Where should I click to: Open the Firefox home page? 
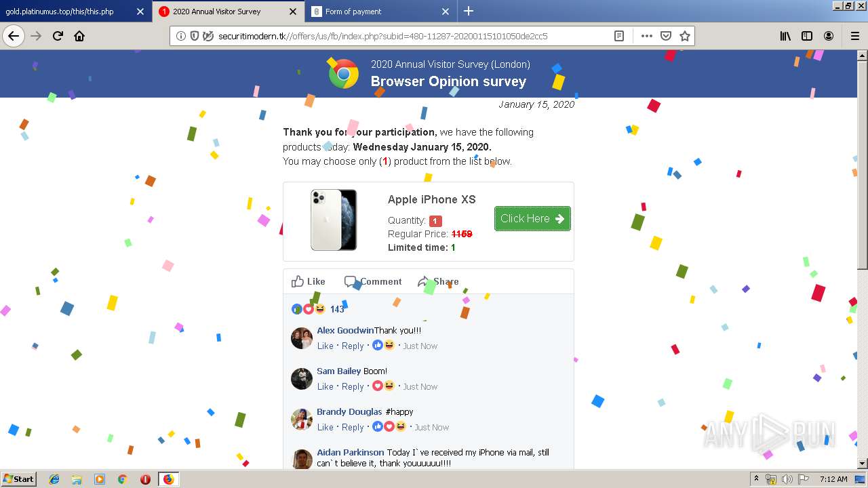[79, 36]
